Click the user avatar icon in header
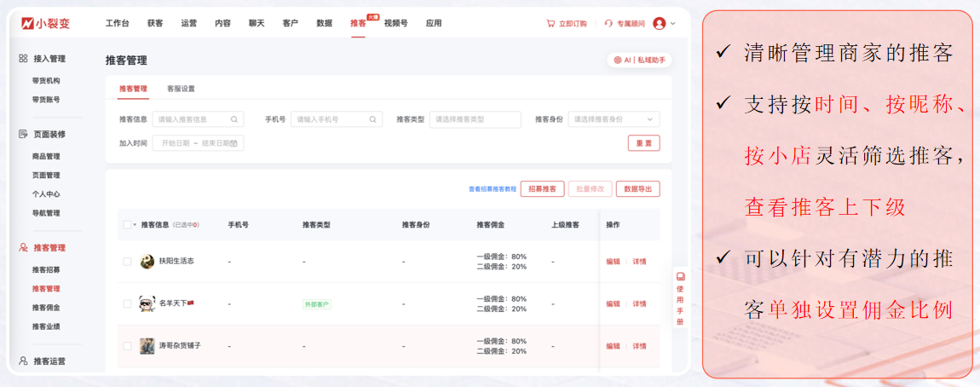 click(x=660, y=24)
